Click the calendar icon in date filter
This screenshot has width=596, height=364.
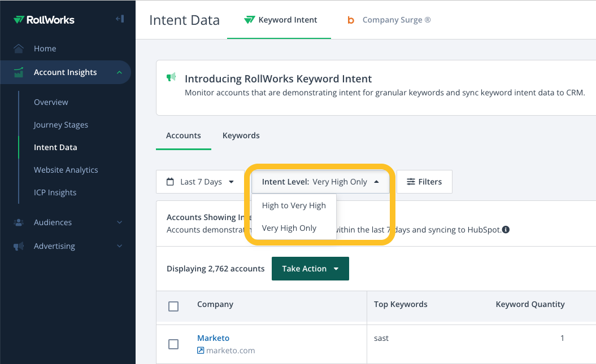(170, 182)
